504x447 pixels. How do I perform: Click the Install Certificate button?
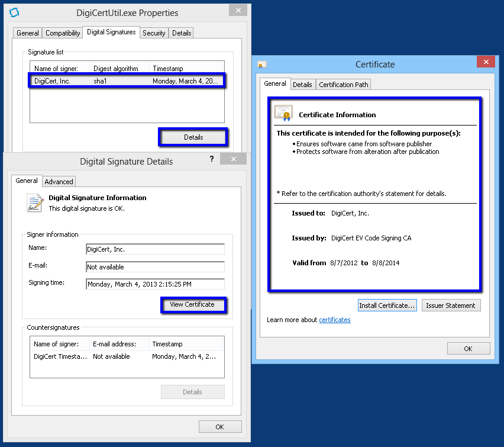point(387,305)
